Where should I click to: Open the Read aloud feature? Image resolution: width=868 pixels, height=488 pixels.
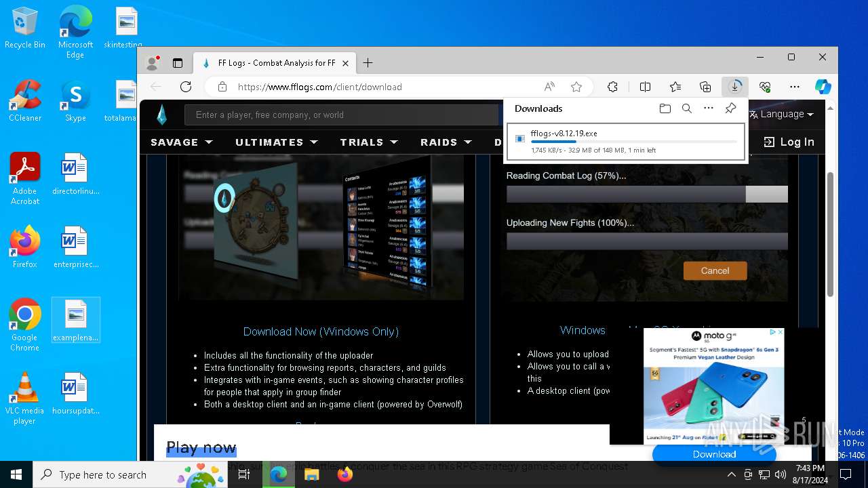pyautogui.click(x=550, y=87)
